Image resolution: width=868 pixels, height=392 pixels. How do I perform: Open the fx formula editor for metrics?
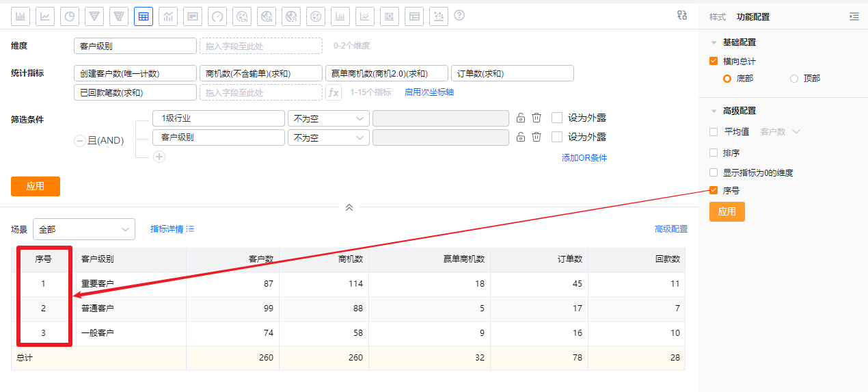[334, 92]
